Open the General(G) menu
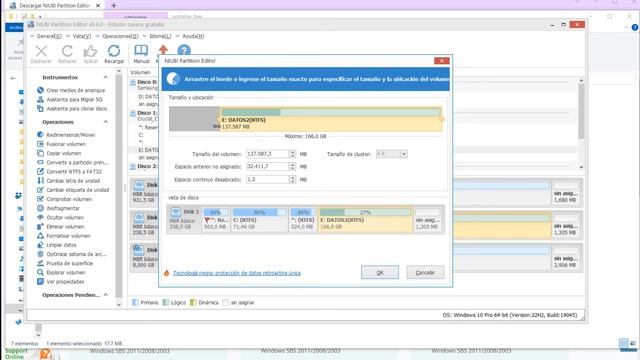The image size is (640, 360). pyautogui.click(x=49, y=36)
